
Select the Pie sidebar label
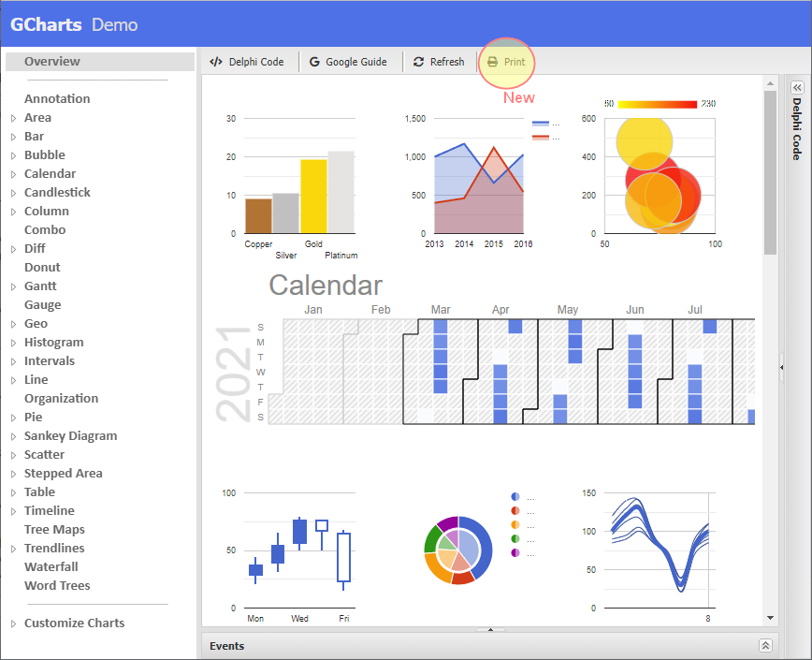[33, 417]
